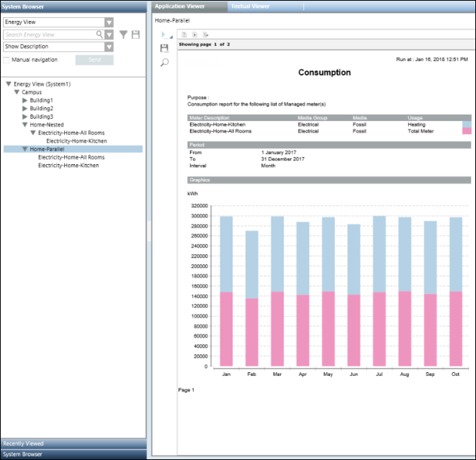Click the second page icon in report toolbar
This screenshot has height=460, width=476.
[194, 35]
